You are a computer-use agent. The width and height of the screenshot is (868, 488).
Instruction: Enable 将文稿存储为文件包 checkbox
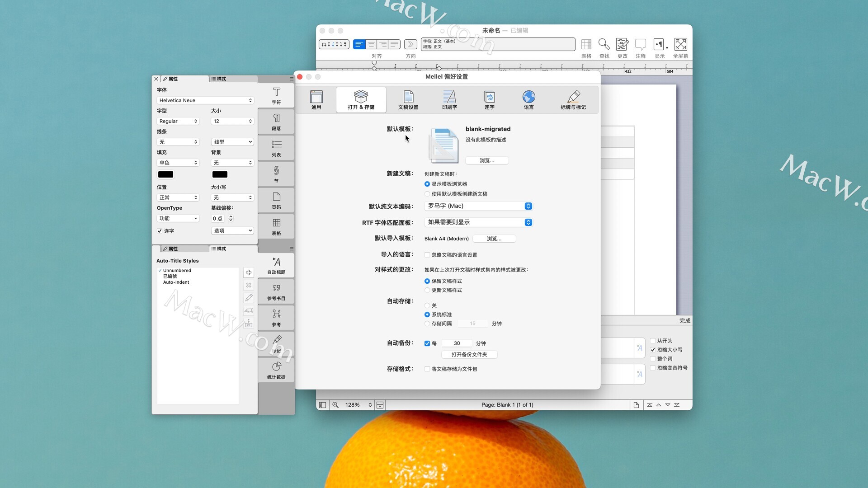point(427,369)
